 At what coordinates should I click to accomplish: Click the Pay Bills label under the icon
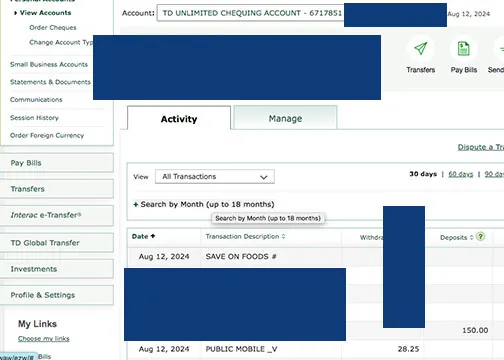point(464,70)
